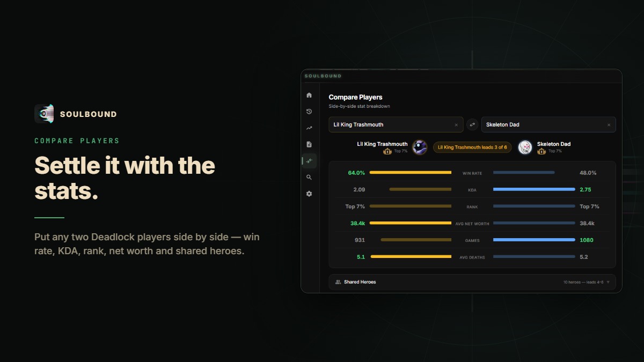Open the match history clock icon
This screenshot has height=362, width=644.
[309, 112]
